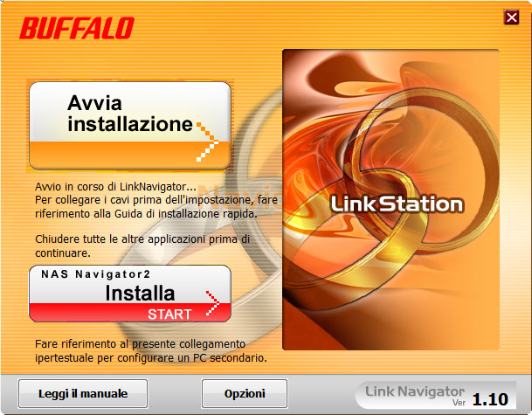Close the Link Navigator window

(x=511, y=17)
